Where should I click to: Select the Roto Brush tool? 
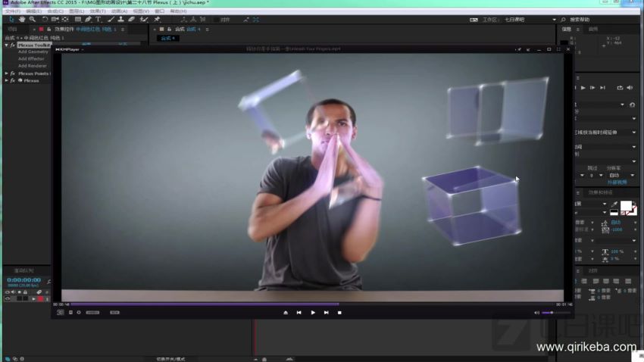pyautogui.click(x=144, y=19)
